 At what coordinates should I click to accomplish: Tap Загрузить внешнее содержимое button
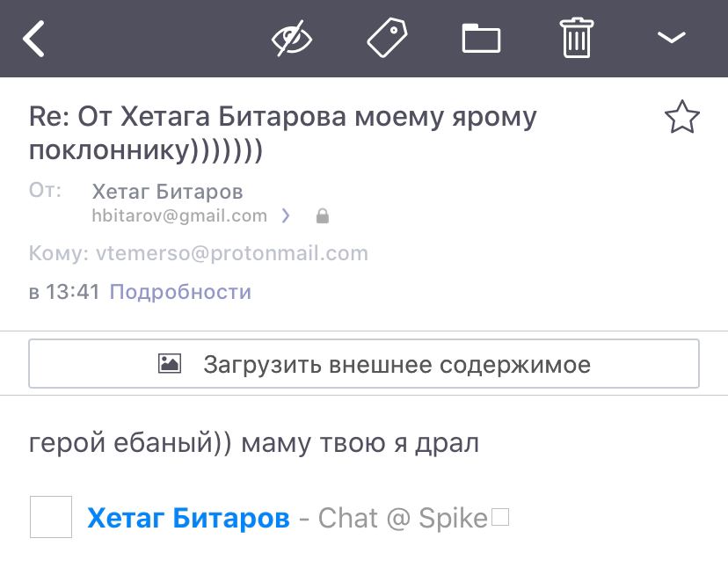pos(364,364)
